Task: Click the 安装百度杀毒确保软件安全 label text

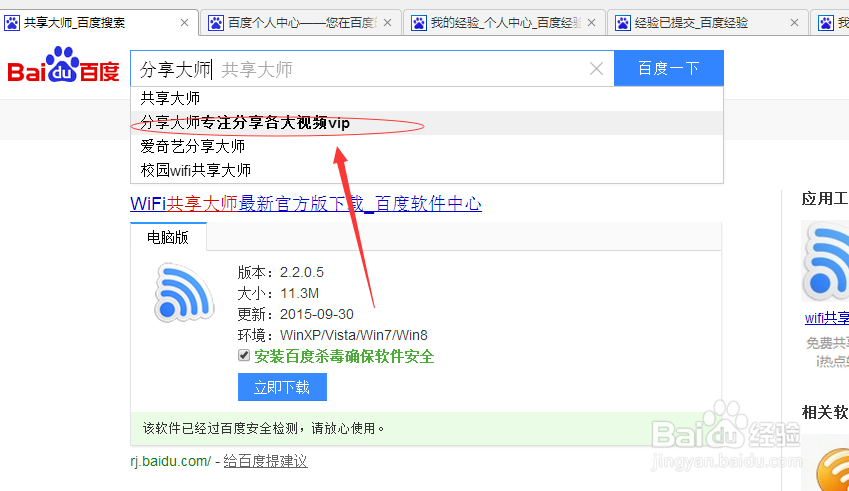Action: 344,357
